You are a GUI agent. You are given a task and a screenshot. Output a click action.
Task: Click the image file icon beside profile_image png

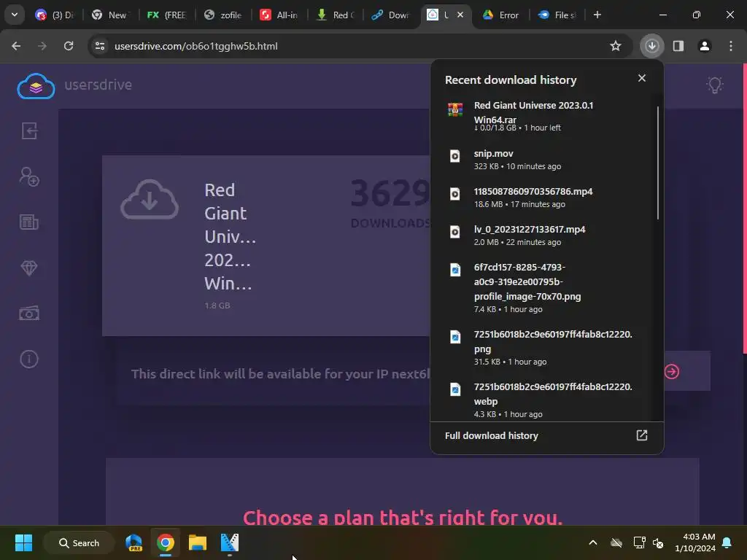[455, 270]
